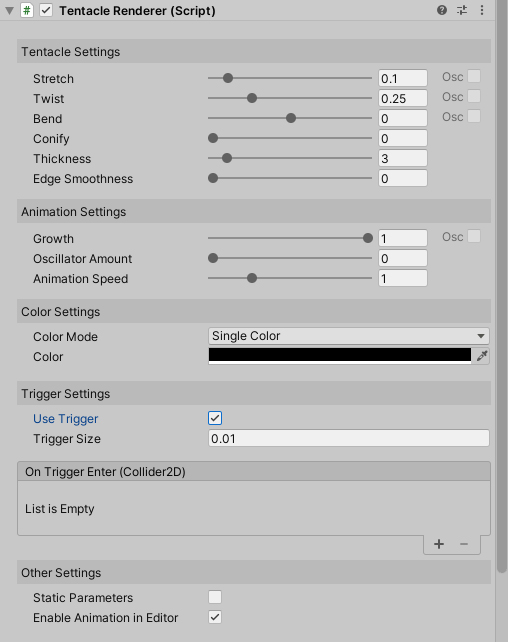Uncheck the Use Trigger checkbox
Screen dimensions: 508x642
pyautogui.click(x=215, y=418)
